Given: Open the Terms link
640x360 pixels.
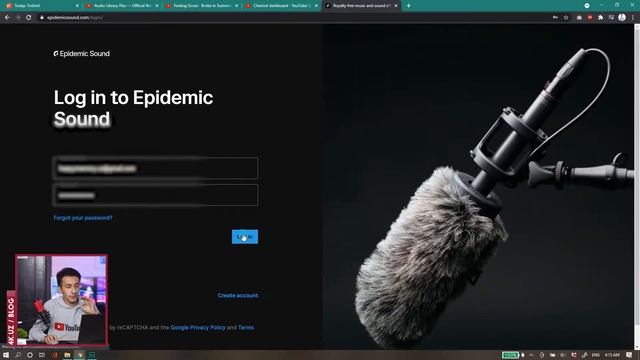Looking at the screenshot, I should 246,327.
